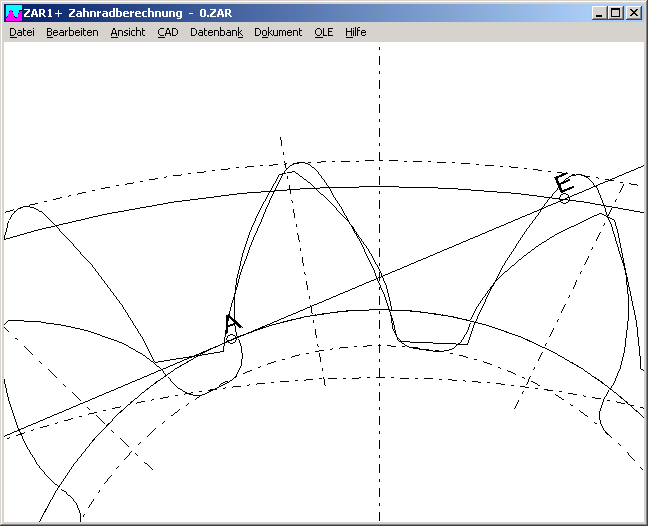Open the Dokument menu
The width and height of the screenshot is (648, 526).
[278, 32]
